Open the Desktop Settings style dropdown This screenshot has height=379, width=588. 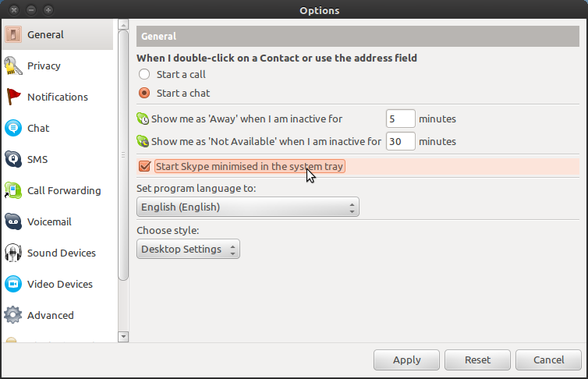(188, 250)
